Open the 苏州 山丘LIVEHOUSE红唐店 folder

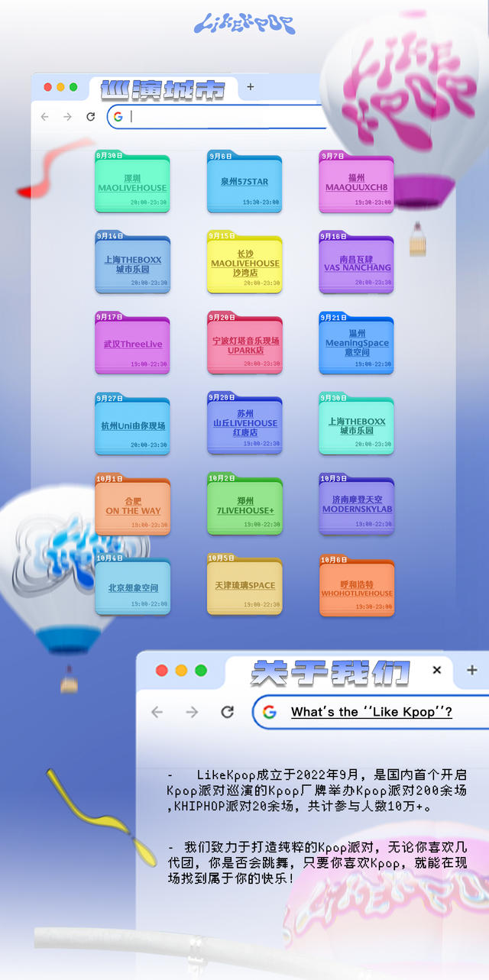click(244, 424)
